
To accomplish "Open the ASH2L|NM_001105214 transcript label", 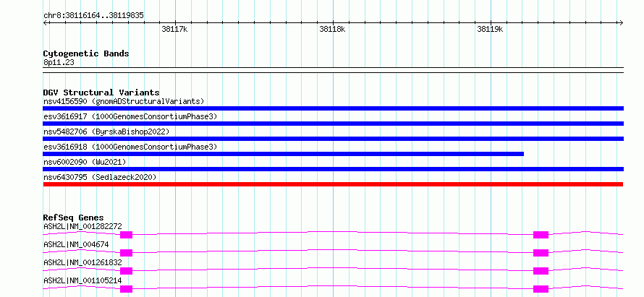I will point(82,280).
